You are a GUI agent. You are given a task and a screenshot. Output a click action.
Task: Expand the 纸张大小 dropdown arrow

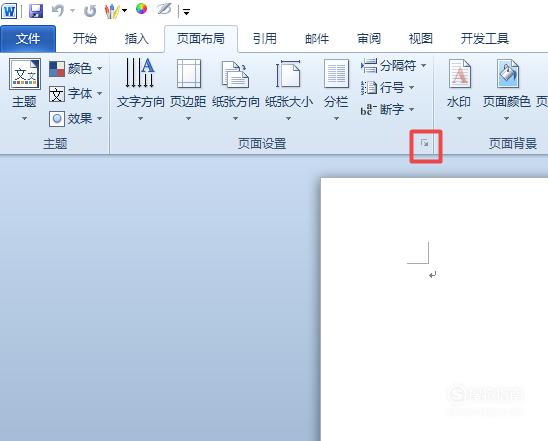[x=288, y=119]
